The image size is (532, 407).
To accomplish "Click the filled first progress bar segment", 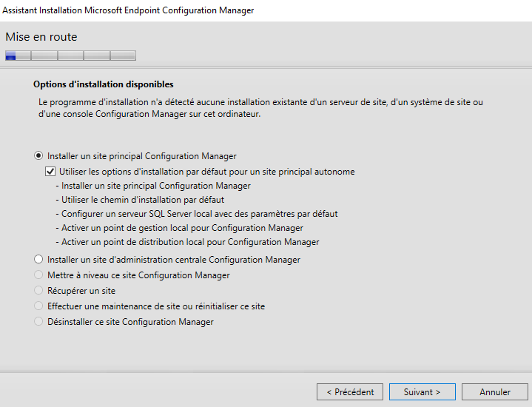I will 11,55.
